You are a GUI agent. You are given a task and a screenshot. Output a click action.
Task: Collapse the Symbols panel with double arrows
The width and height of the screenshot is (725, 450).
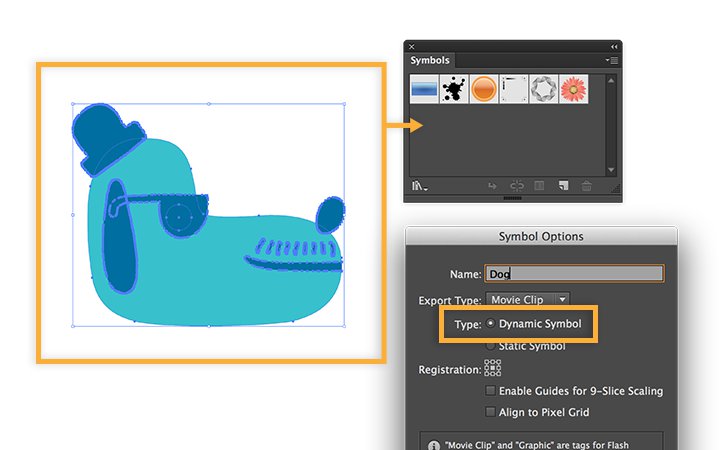tap(614, 47)
